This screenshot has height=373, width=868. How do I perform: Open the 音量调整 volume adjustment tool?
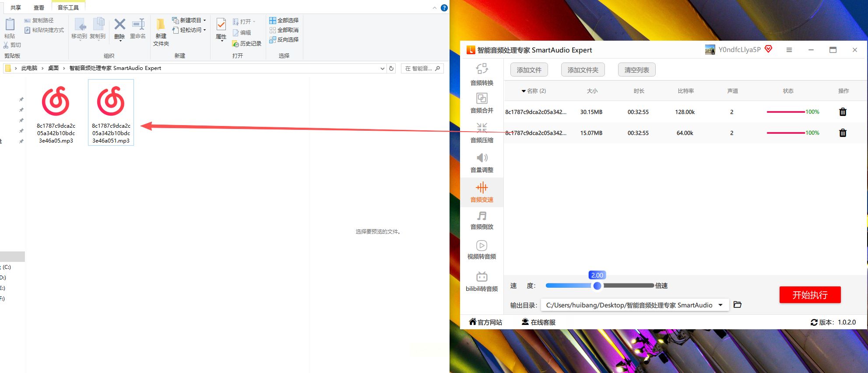click(x=482, y=162)
